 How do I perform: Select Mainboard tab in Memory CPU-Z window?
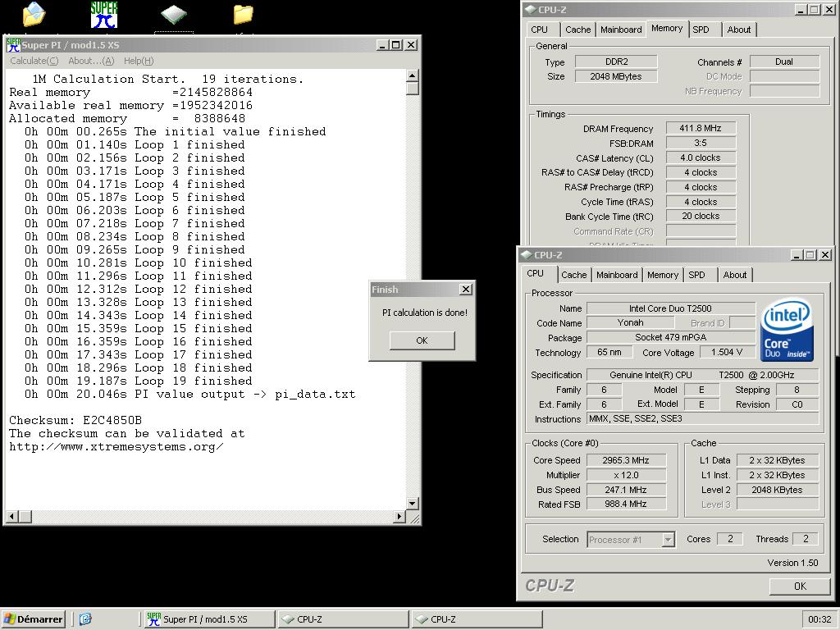tap(621, 30)
